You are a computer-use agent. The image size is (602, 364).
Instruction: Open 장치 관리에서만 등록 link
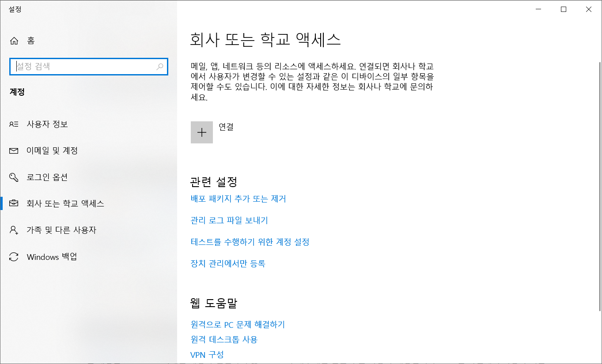tap(228, 264)
